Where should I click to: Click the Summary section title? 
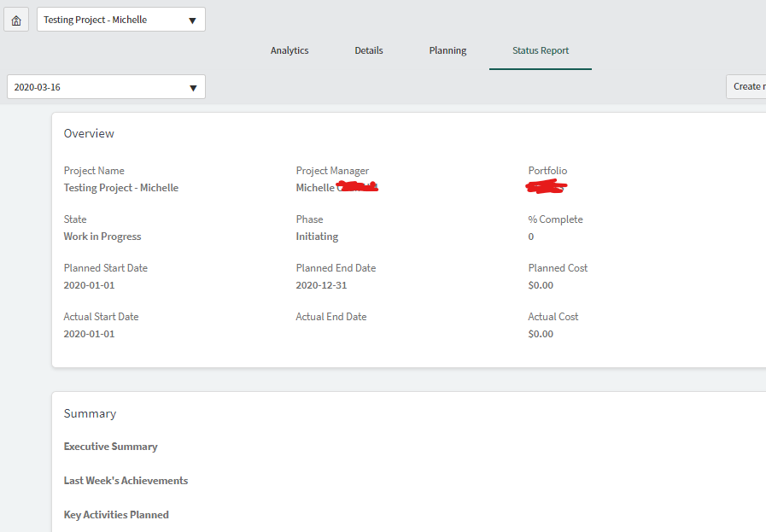pyautogui.click(x=90, y=413)
